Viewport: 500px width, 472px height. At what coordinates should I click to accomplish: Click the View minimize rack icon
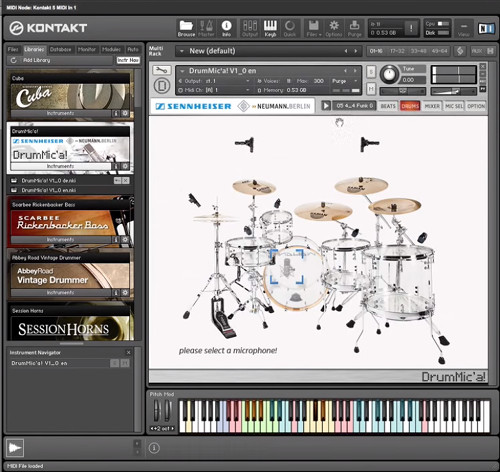tap(464, 28)
